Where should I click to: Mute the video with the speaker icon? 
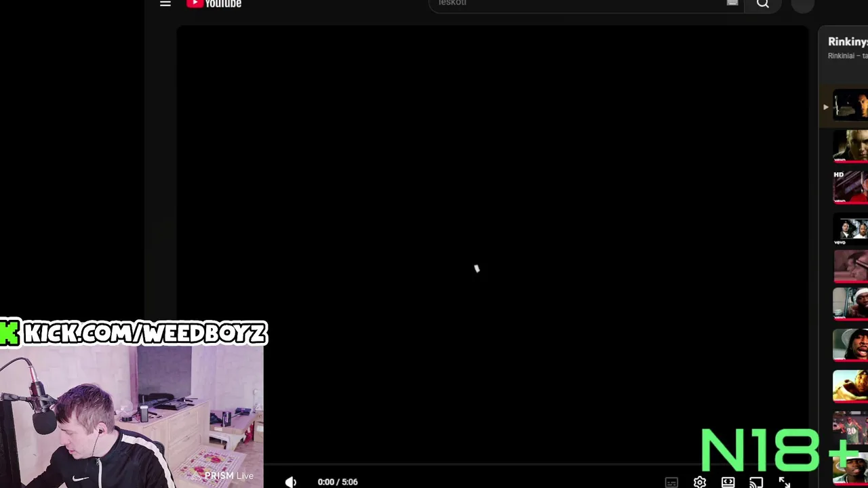pos(291,482)
